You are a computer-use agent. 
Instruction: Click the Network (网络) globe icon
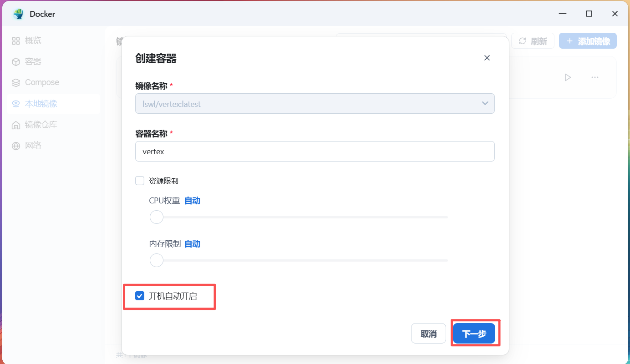coord(16,146)
